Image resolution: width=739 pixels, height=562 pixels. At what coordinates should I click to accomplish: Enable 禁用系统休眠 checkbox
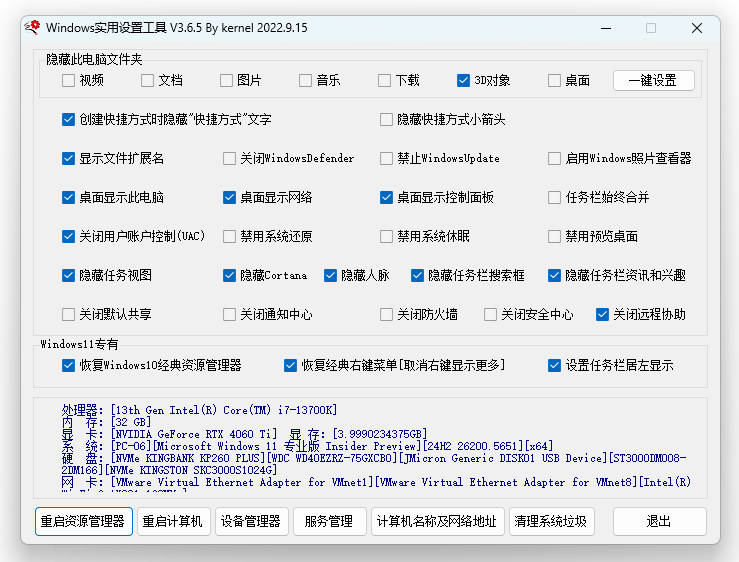point(386,236)
